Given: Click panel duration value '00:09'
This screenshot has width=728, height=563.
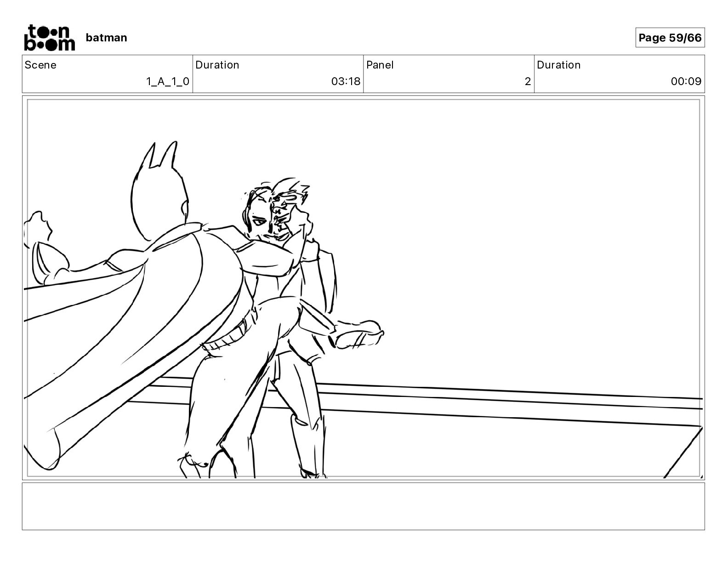Looking at the screenshot, I should 686,81.
